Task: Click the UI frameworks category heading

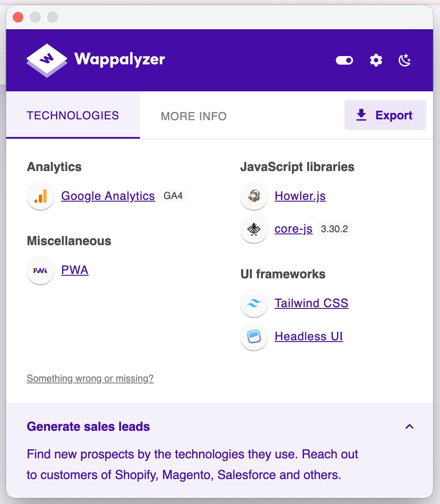Action: 283,274
